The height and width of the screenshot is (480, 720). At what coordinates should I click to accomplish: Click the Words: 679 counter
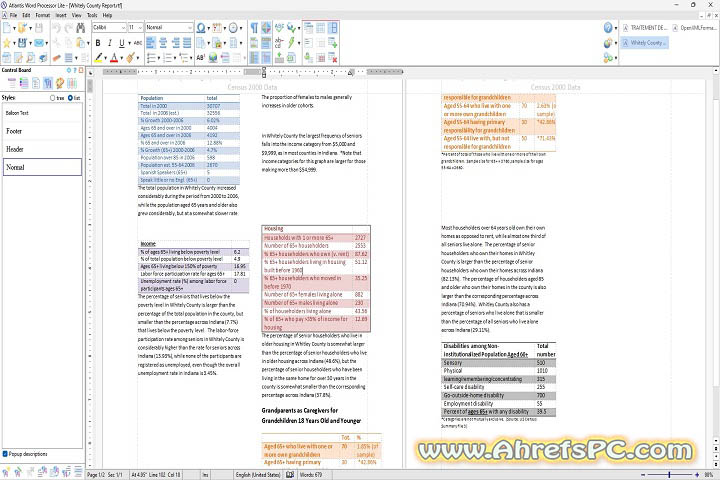312,474
